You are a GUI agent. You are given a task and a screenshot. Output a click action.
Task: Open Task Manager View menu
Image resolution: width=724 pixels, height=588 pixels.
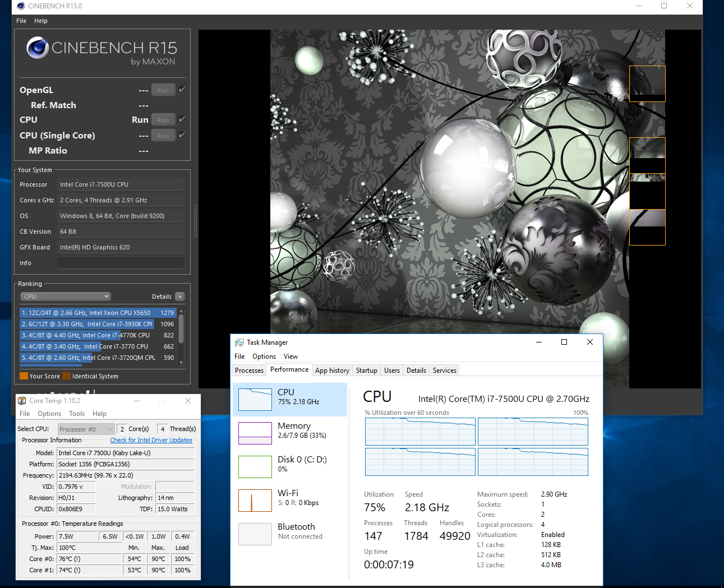pyautogui.click(x=290, y=356)
